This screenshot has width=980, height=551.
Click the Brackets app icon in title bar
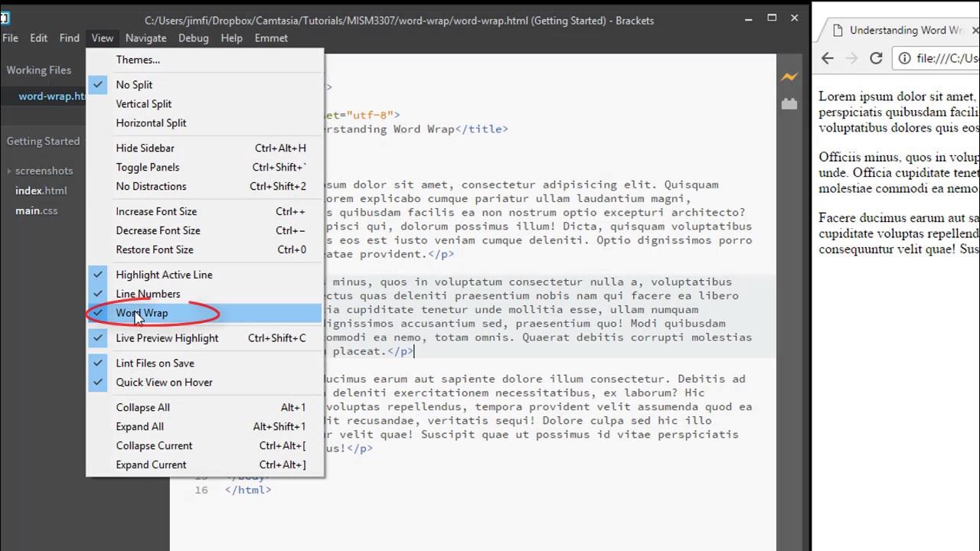[5, 18]
